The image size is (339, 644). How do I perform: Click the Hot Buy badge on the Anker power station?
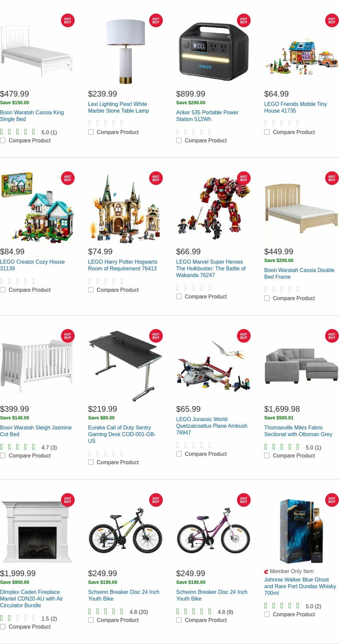point(244,20)
